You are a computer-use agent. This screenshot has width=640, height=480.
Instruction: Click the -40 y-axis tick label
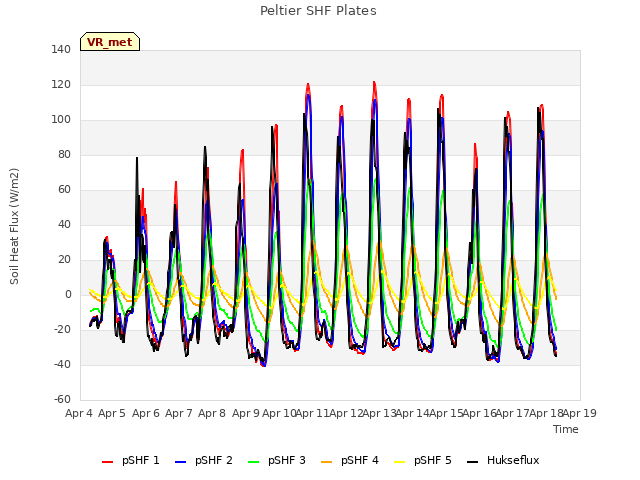pos(62,364)
